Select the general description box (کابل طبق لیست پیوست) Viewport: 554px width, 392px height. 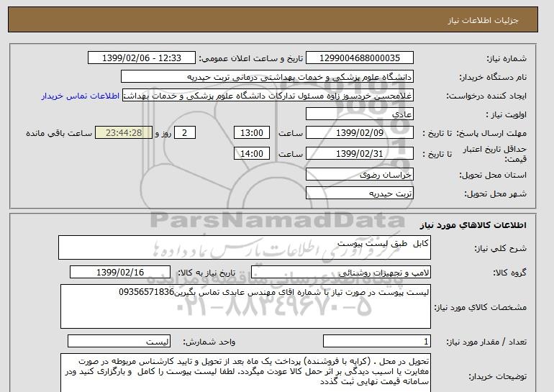pyautogui.click(x=245, y=247)
